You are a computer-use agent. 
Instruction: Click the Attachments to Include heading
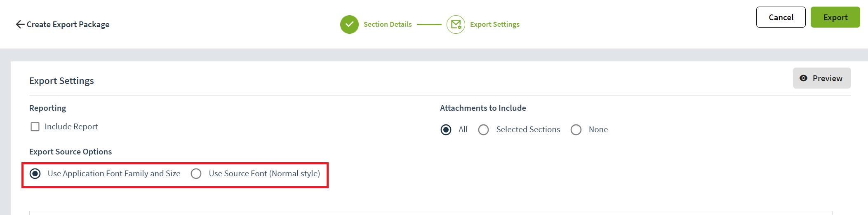(x=483, y=108)
